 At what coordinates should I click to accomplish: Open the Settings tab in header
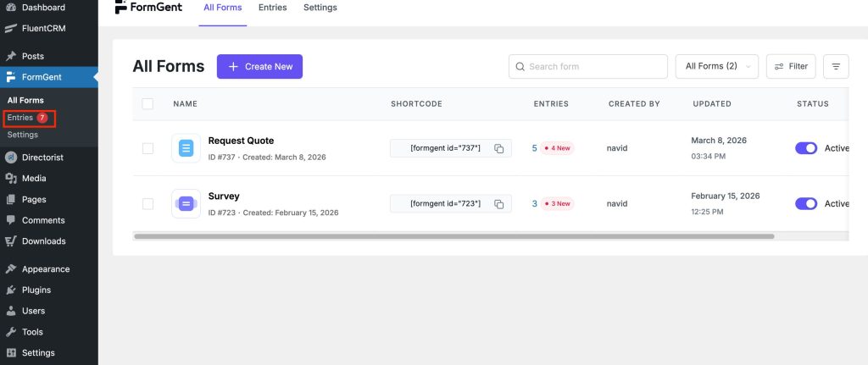pyautogui.click(x=320, y=8)
